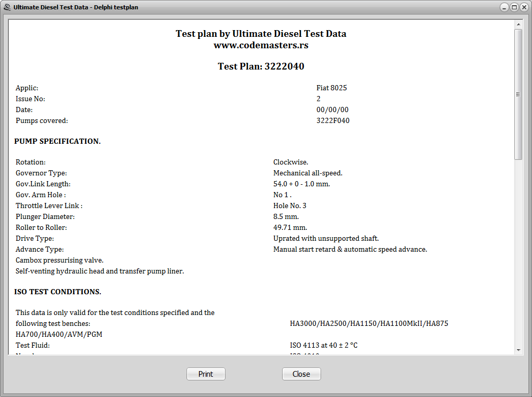Click 'Self-venting hydraulic head' line
The height and width of the screenshot is (397, 532).
[x=100, y=271]
